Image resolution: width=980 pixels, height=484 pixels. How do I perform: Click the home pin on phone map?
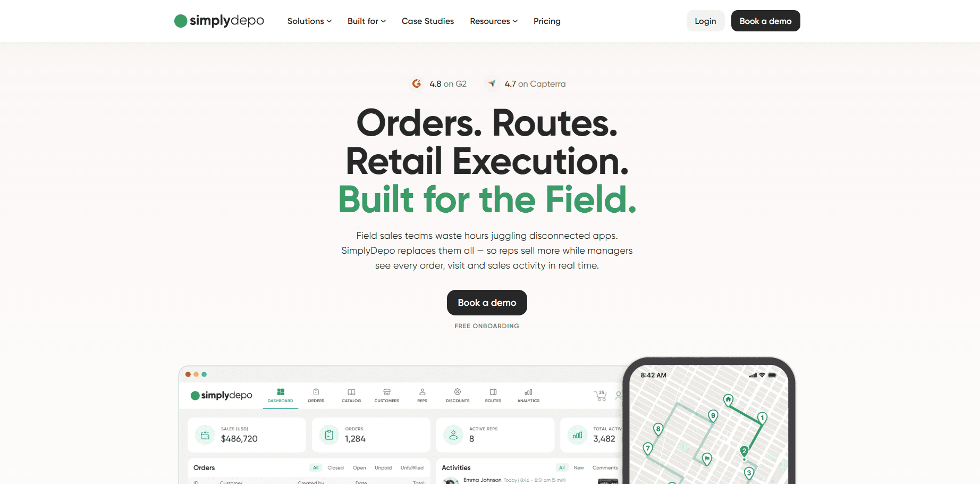729,400
